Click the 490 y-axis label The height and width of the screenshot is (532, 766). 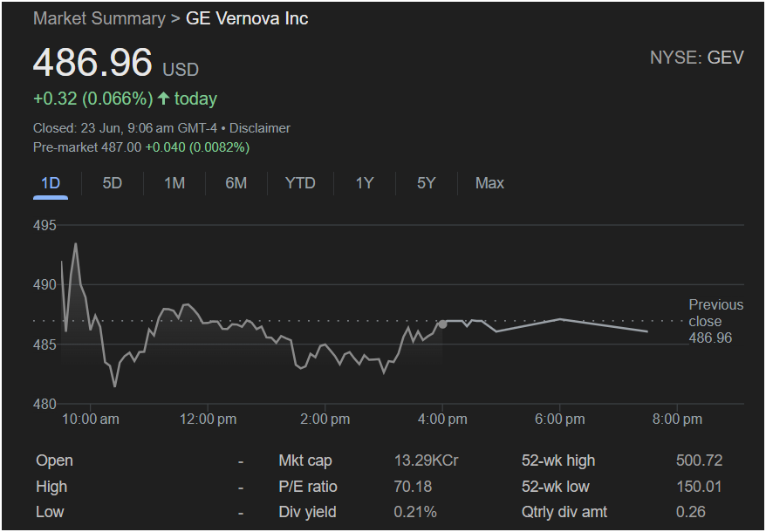pyautogui.click(x=45, y=285)
